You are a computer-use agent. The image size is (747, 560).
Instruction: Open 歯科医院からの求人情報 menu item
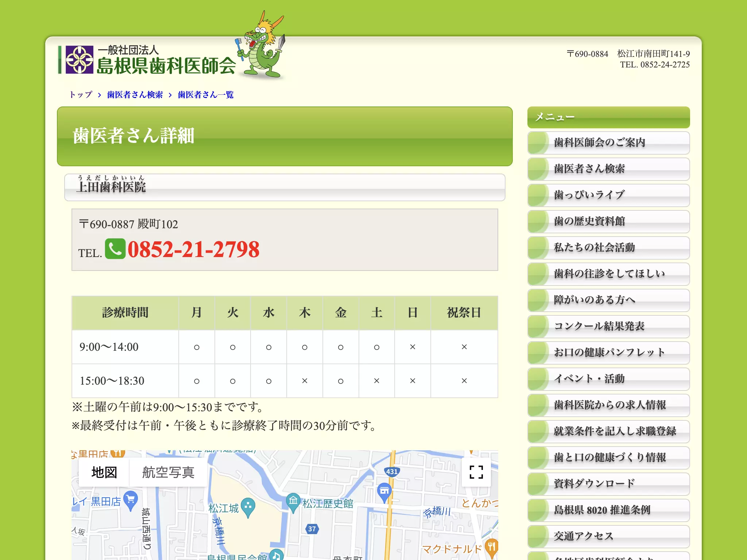pyautogui.click(x=608, y=405)
